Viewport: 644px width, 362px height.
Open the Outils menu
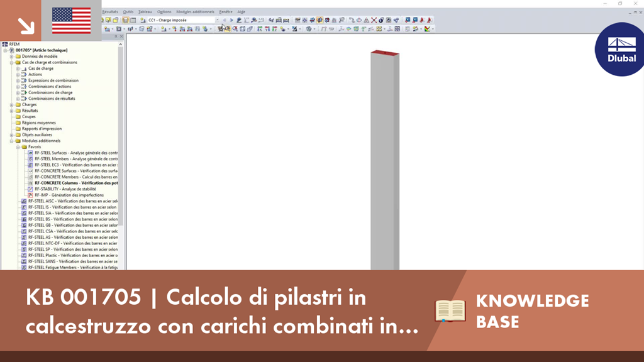pyautogui.click(x=128, y=11)
